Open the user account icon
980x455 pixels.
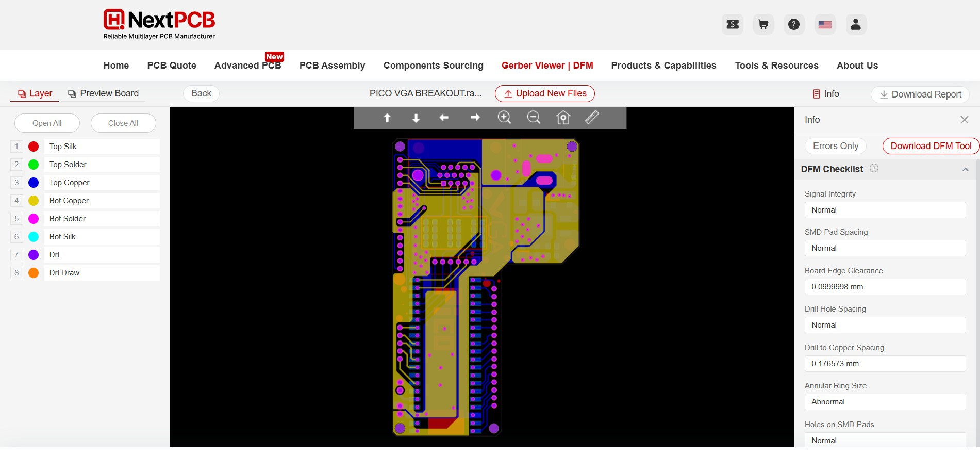(x=855, y=24)
